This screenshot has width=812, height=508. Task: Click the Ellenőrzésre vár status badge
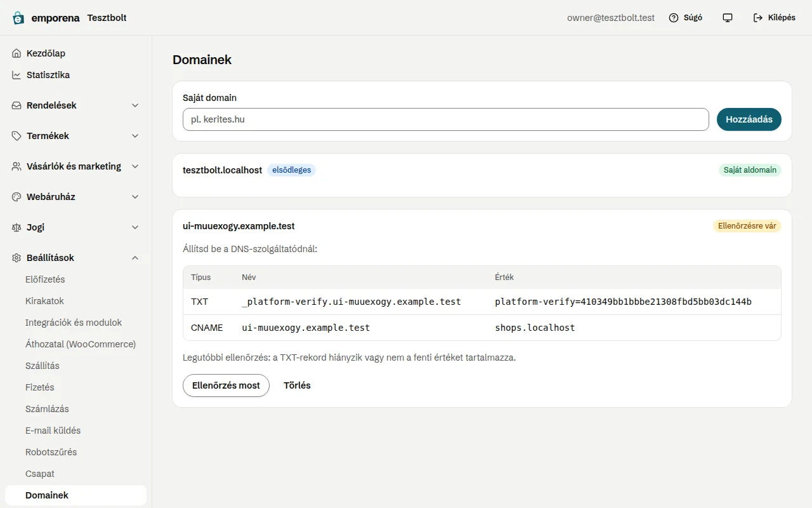[x=747, y=226]
